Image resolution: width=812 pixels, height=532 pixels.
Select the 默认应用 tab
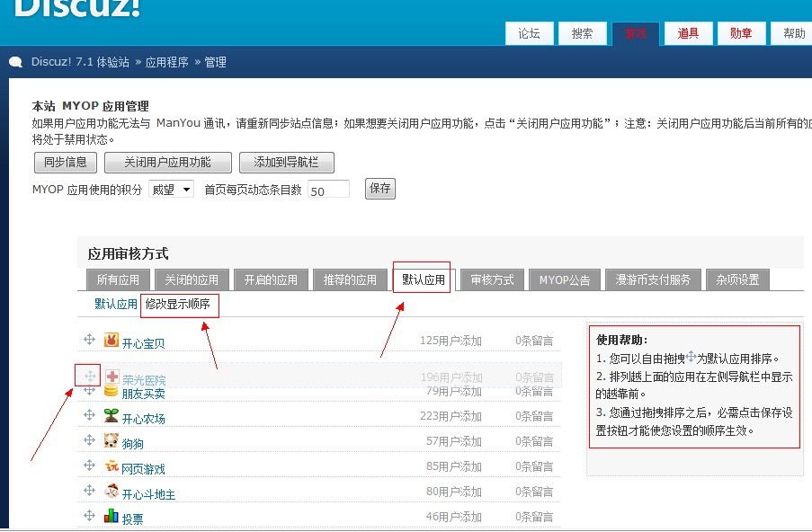point(424,279)
